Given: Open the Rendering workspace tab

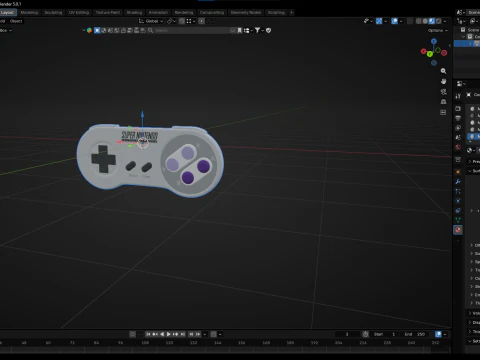Looking at the screenshot, I should (184, 12).
